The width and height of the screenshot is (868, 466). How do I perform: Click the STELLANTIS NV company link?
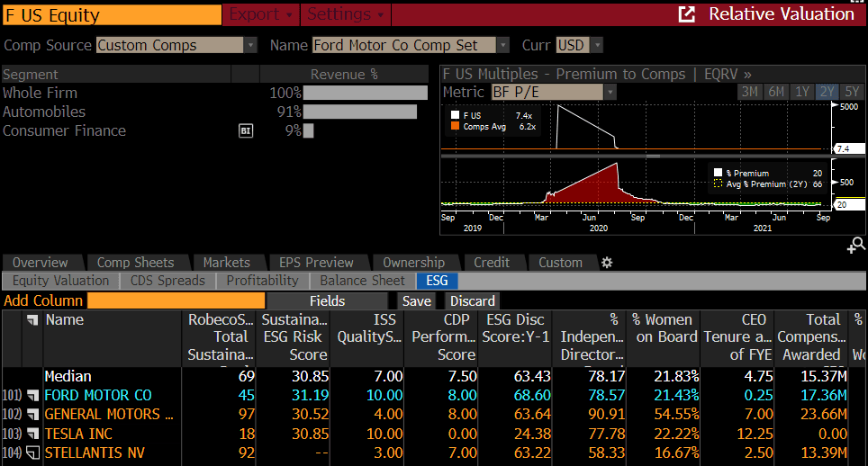tap(95, 453)
